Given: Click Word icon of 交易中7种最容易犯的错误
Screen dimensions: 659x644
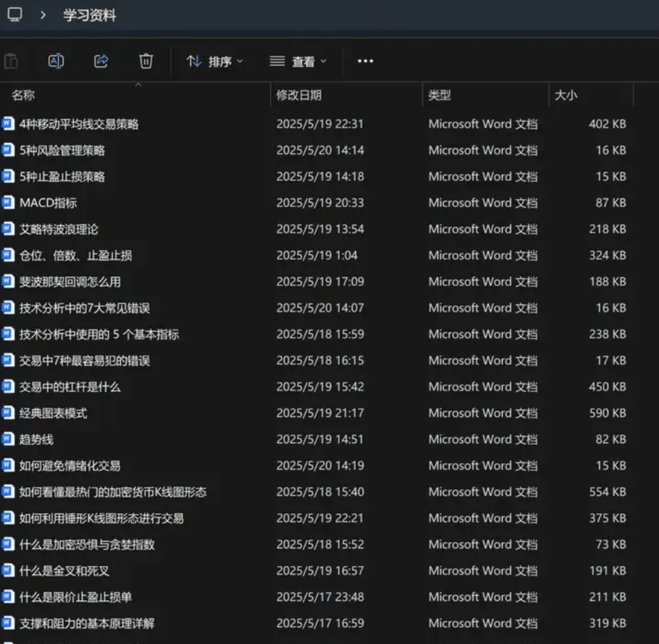Looking at the screenshot, I should click(8, 360).
